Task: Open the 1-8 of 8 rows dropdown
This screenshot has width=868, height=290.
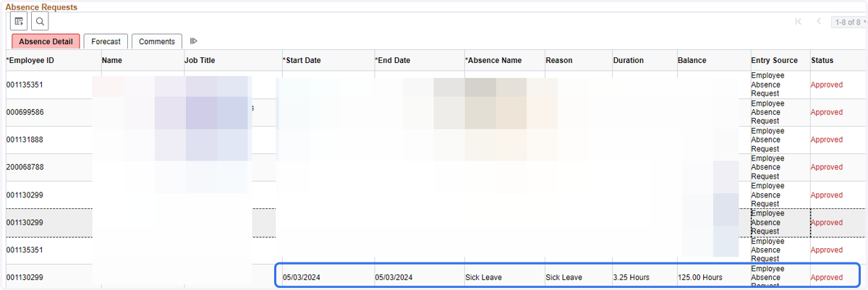Action: [x=848, y=22]
